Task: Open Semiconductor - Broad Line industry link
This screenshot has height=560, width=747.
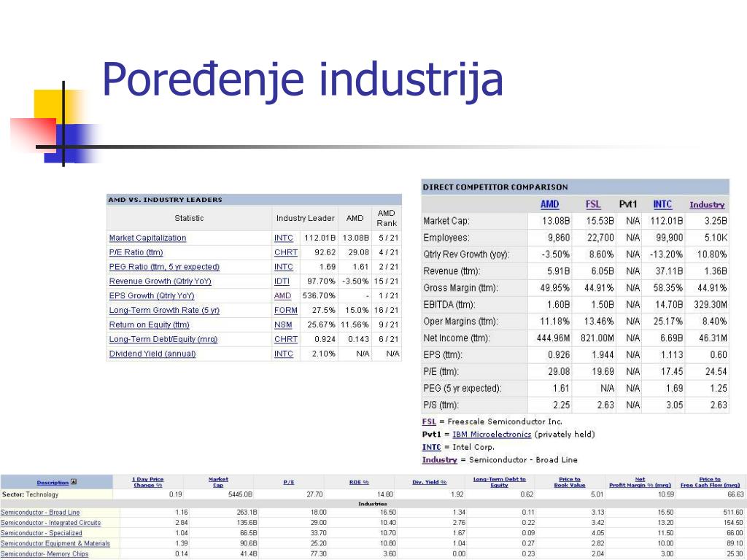Action: 40,513
